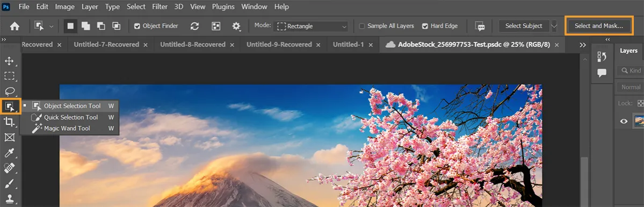Select the Brush tool

(x=9, y=183)
